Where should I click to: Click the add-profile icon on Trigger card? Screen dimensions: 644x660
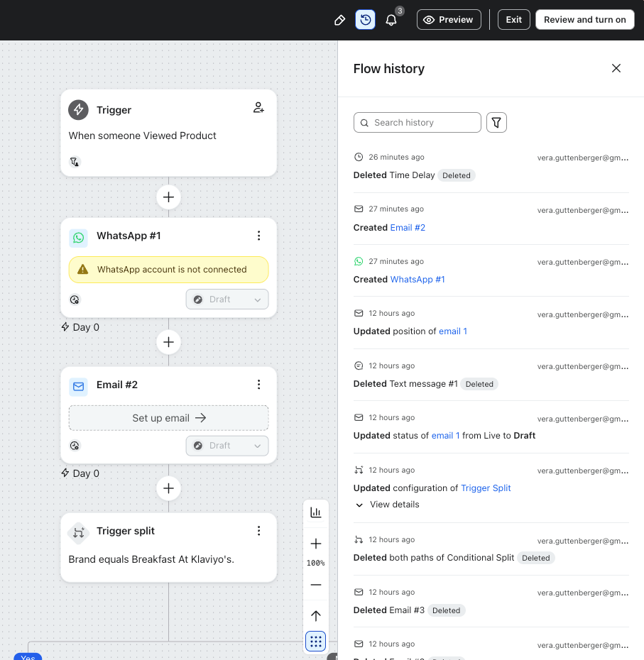[x=258, y=108]
